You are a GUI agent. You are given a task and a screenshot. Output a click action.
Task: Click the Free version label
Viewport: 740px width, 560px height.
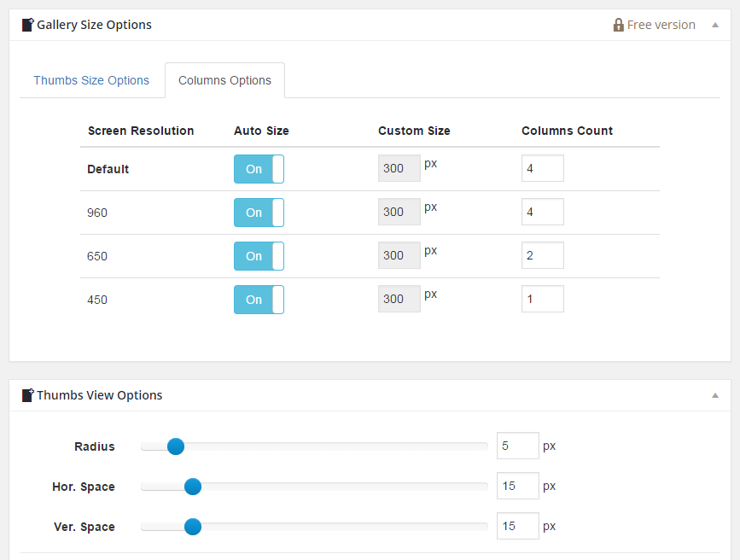click(661, 25)
